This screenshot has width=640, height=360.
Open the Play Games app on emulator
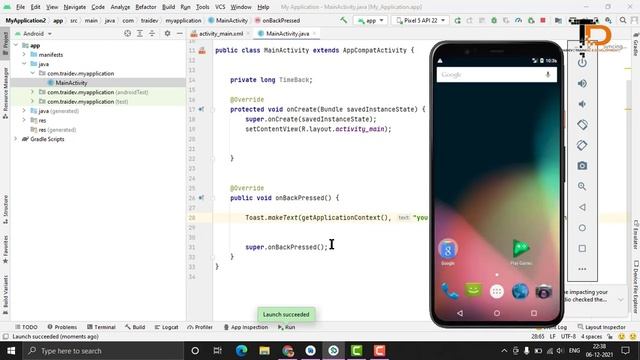tap(521, 252)
